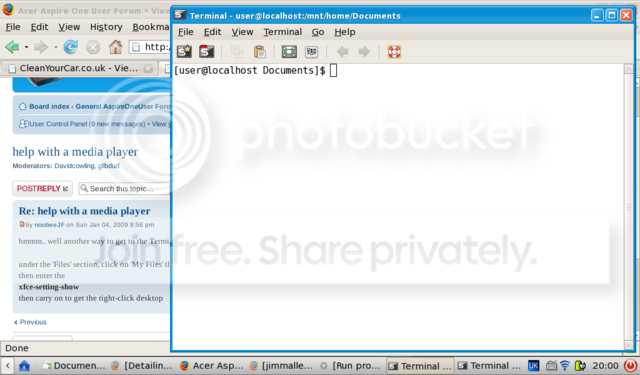Image resolution: width=640 pixels, height=375 pixels.
Task: Click the Firefox logo in title bar
Action: pos(8,9)
